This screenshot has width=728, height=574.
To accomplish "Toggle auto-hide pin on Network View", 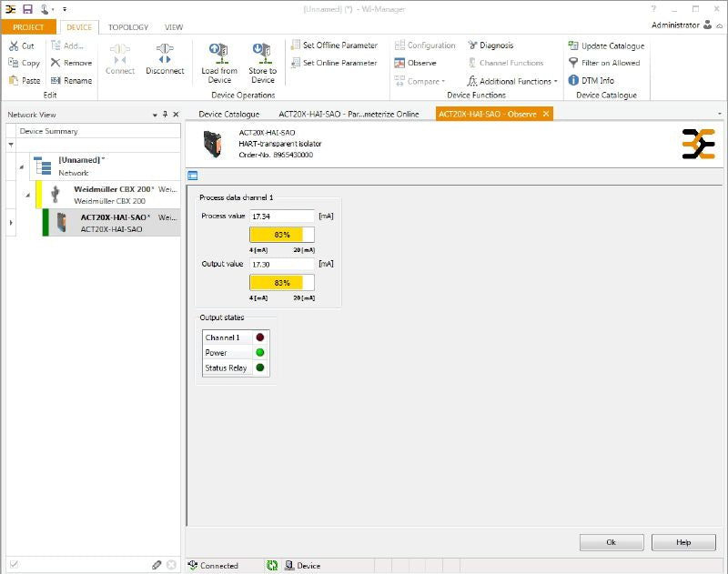I will point(165,115).
